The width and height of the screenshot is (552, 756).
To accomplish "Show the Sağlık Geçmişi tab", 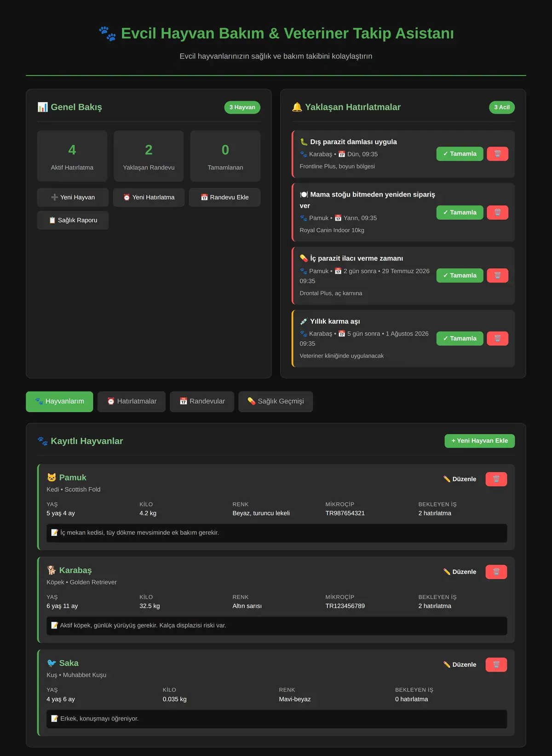I will (x=276, y=401).
